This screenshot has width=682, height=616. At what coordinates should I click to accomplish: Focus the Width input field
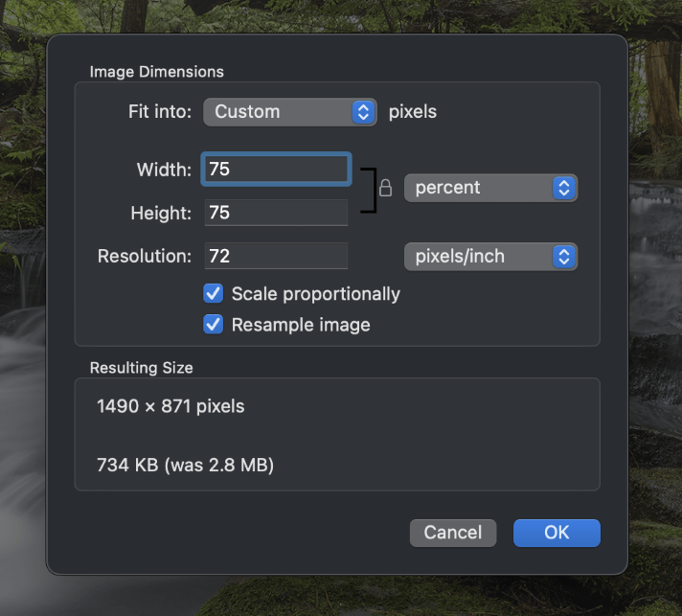click(x=276, y=170)
